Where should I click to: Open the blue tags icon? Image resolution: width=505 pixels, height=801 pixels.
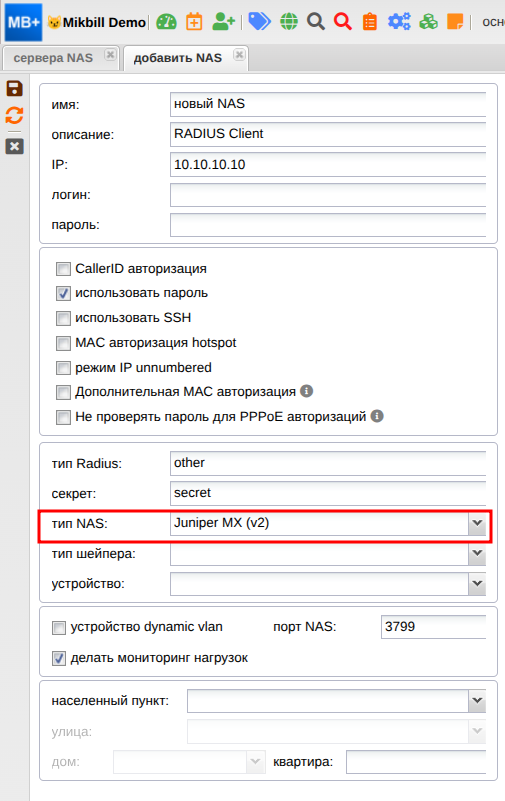(259, 21)
